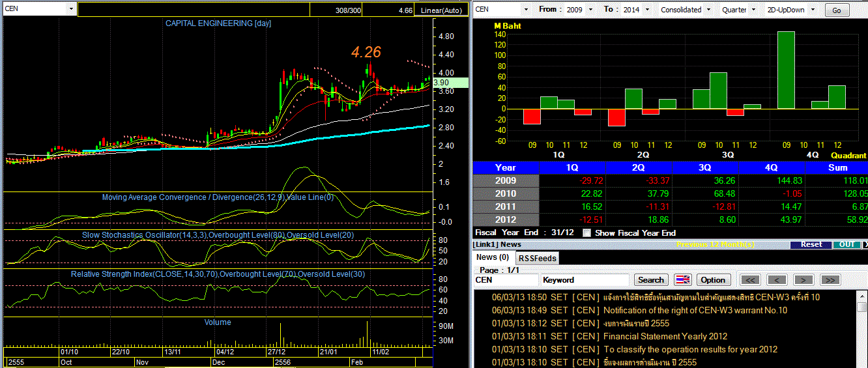Click the 3Q column header
868x368 pixels.
coord(704,167)
